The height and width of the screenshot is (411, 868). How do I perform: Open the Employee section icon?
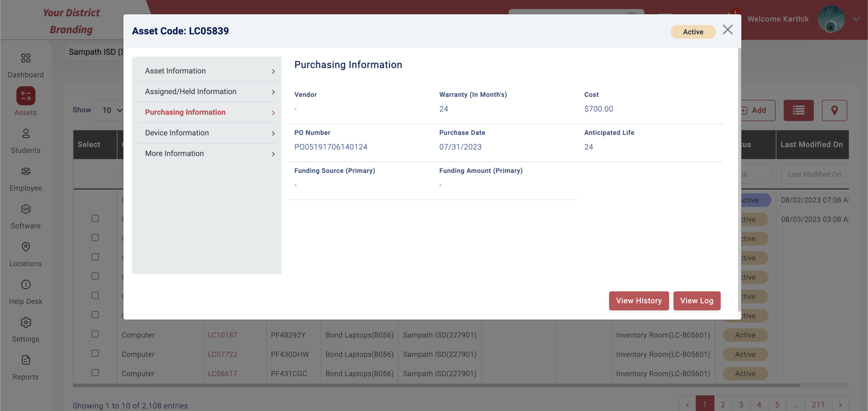pos(26,171)
